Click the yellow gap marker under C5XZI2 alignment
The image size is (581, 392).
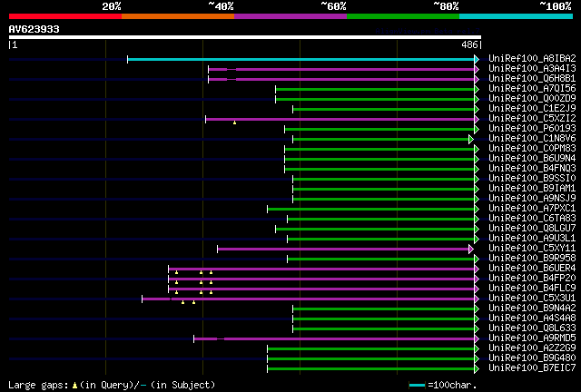tap(234, 122)
